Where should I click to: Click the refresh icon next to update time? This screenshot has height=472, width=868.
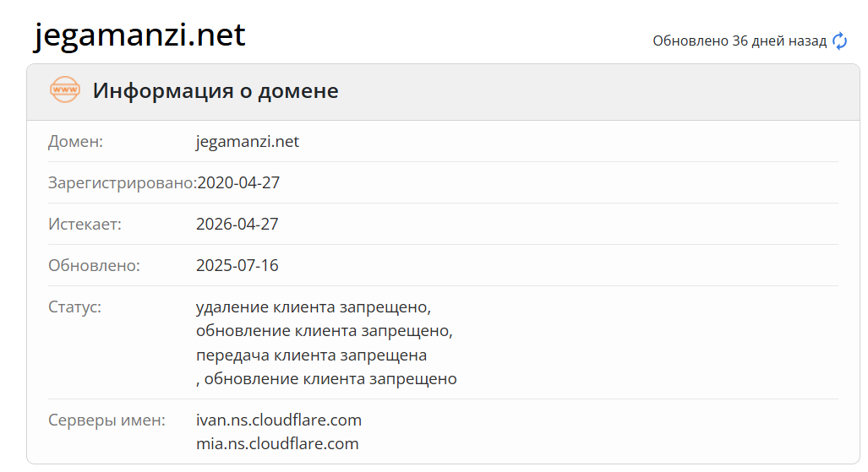839,41
